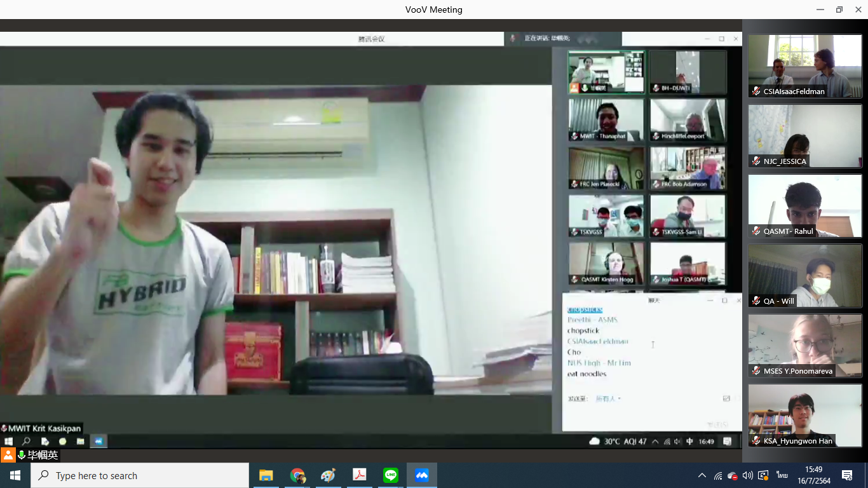Click the image attach icon in chat panel
Viewport: 868px width, 488px height.
[726, 399]
